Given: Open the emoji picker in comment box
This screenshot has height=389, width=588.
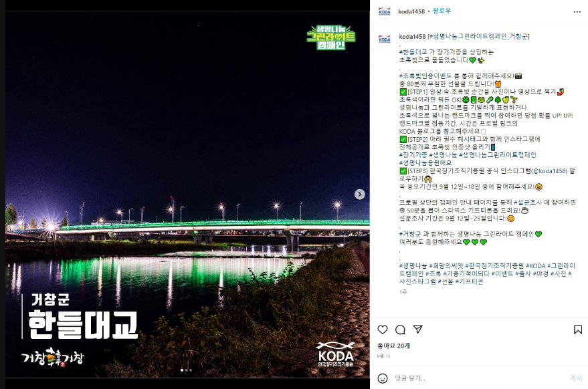Looking at the screenshot, I should 383,378.
